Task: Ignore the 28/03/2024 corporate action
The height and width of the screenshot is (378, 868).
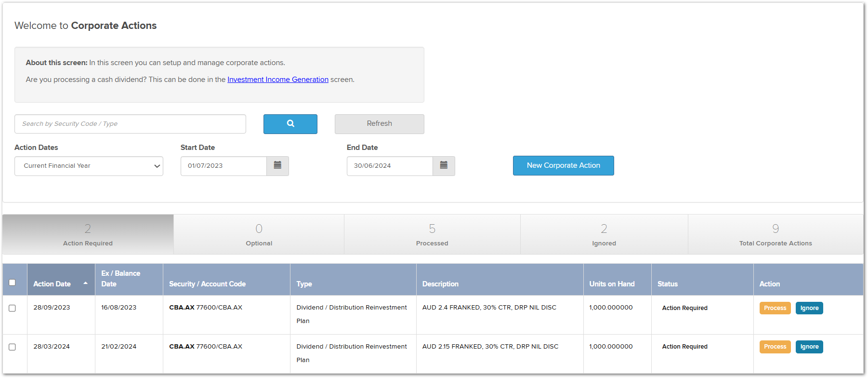Action: tap(809, 347)
